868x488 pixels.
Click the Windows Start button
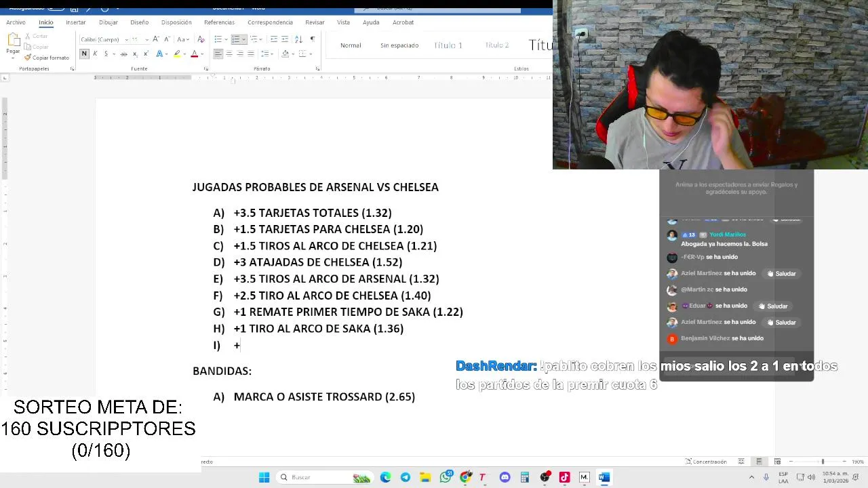264,477
